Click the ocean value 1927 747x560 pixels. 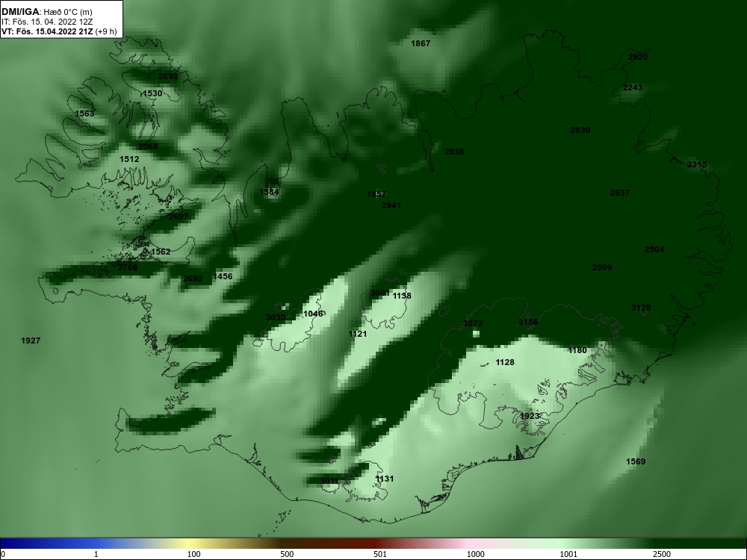[x=31, y=340]
